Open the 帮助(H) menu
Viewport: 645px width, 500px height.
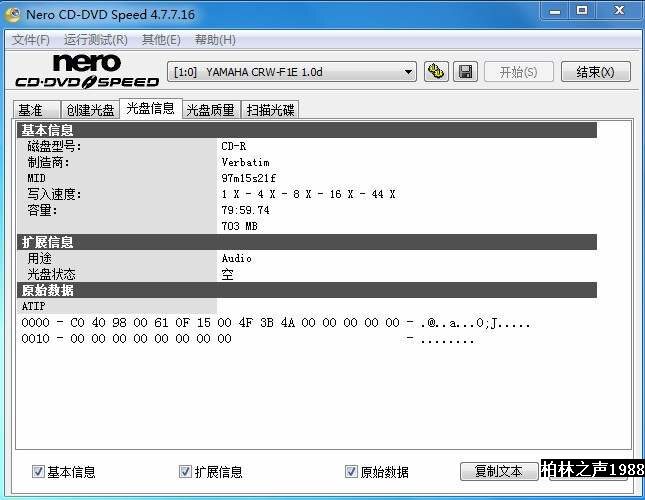[x=215, y=40]
